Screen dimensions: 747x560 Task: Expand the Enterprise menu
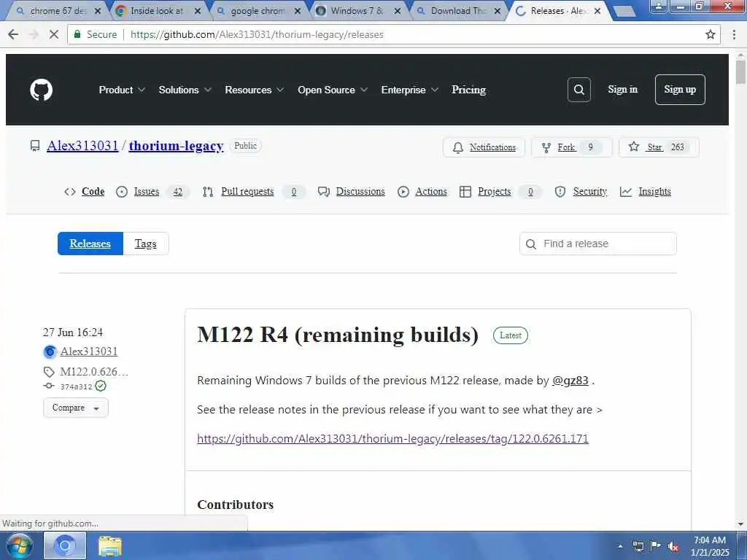[x=409, y=90]
